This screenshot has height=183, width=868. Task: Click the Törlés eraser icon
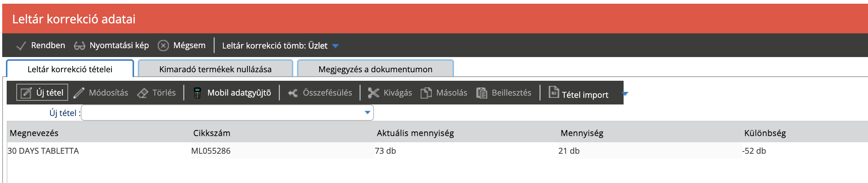point(143,93)
